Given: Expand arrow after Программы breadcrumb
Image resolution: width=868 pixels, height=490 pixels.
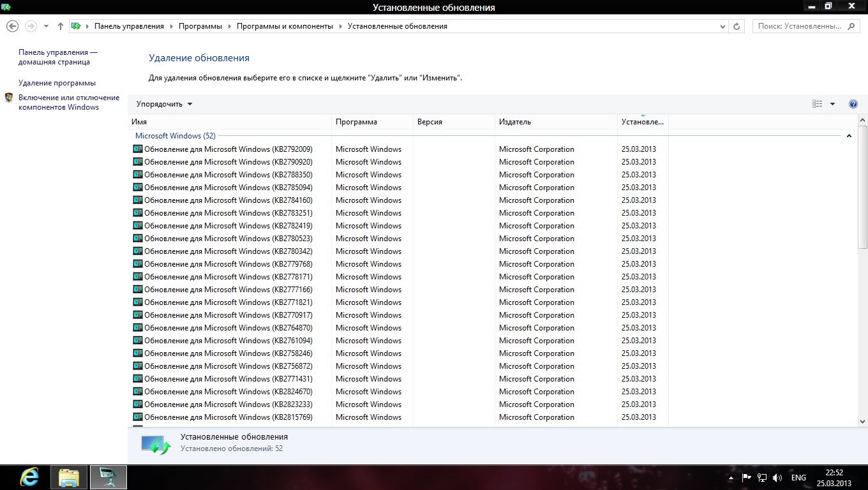Looking at the screenshot, I should pyautogui.click(x=229, y=26).
